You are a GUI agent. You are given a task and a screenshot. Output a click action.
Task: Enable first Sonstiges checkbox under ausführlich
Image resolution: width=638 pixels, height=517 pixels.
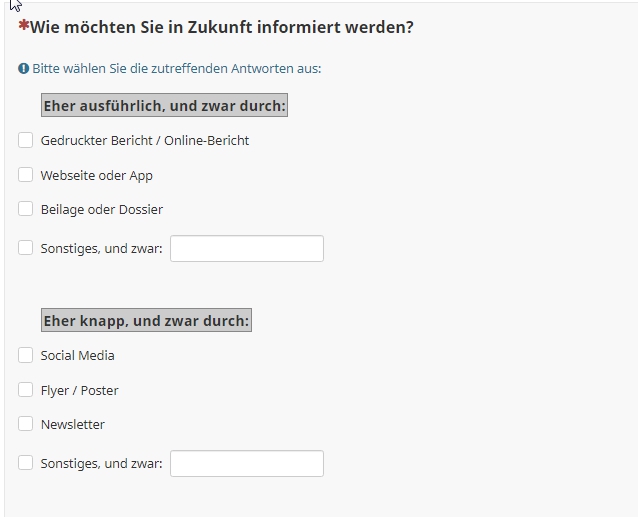pos(25,248)
